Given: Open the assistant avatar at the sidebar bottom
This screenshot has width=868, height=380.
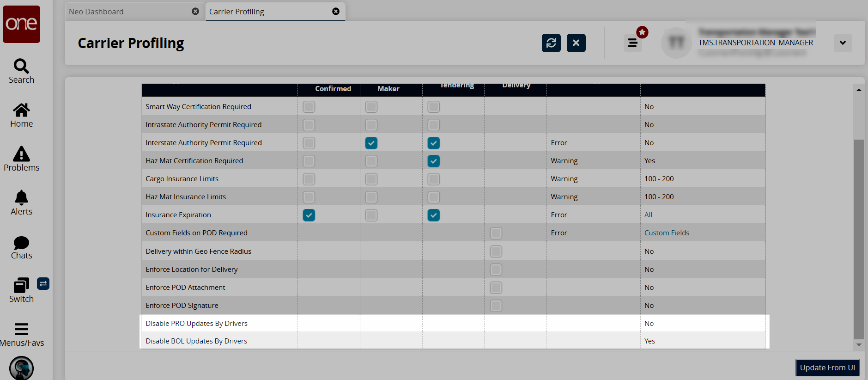Looking at the screenshot, I should 21,368.
